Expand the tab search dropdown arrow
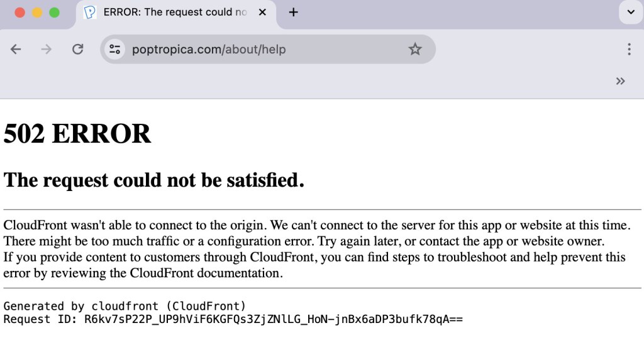The height and width of the screenshot is (345, 644). [x=630, y=13]
